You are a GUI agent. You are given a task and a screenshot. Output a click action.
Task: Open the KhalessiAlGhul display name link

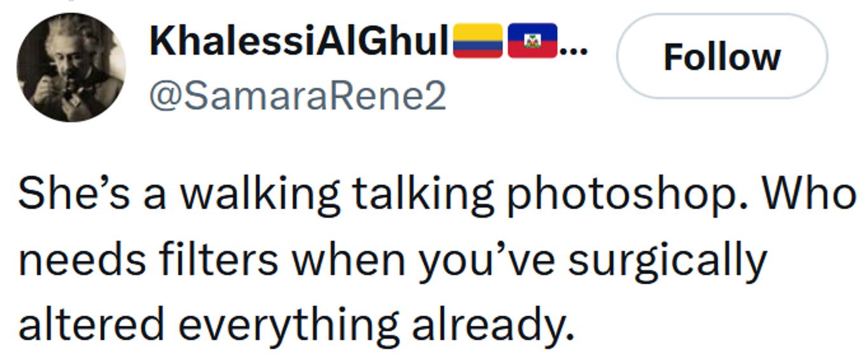tap(298, 42)
